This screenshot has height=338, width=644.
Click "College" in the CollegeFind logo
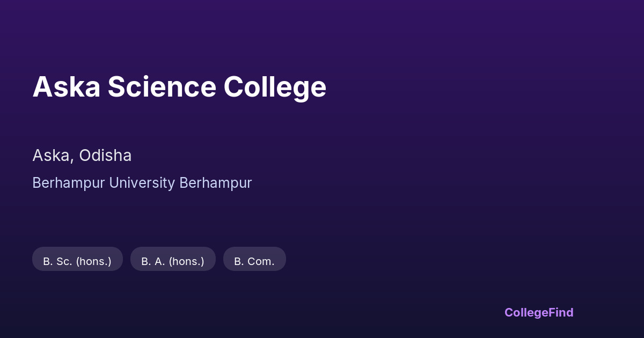click(x=525, y=312)
